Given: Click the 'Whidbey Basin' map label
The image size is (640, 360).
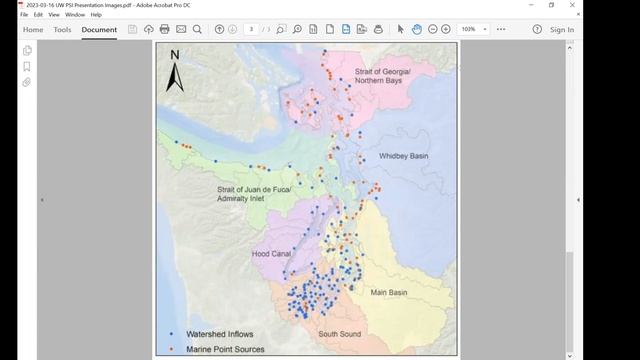Looking at the screenshot, I should click(x=403, y=156).
